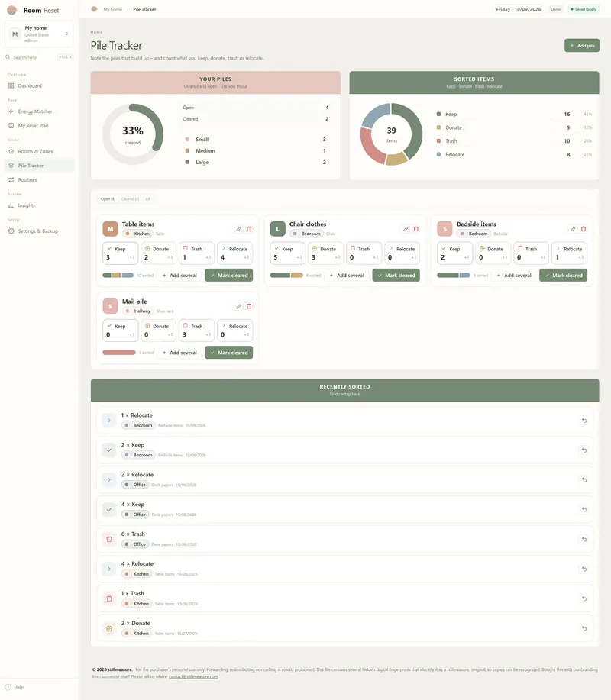Click trash icon of 6 × Trash row
The height and width of the screenshot is (700, 611).
[x=109, y=539]
